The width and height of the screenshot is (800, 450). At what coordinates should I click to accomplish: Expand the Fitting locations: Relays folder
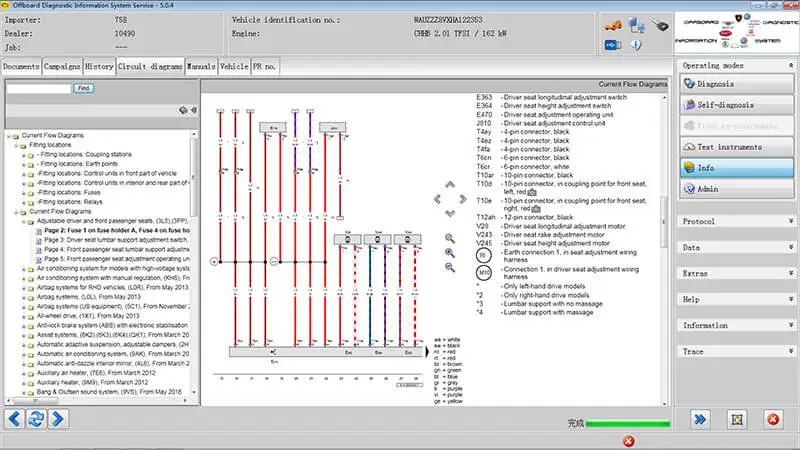click(24, 203)
